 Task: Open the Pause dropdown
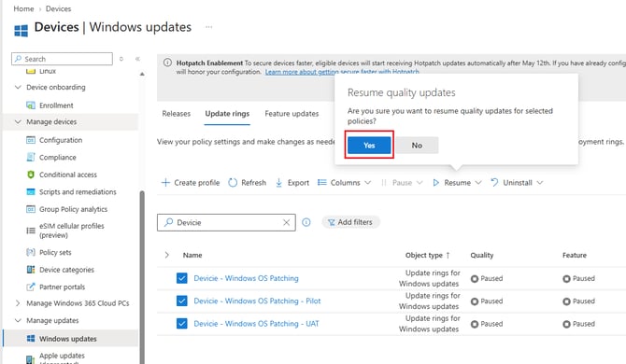401,183
